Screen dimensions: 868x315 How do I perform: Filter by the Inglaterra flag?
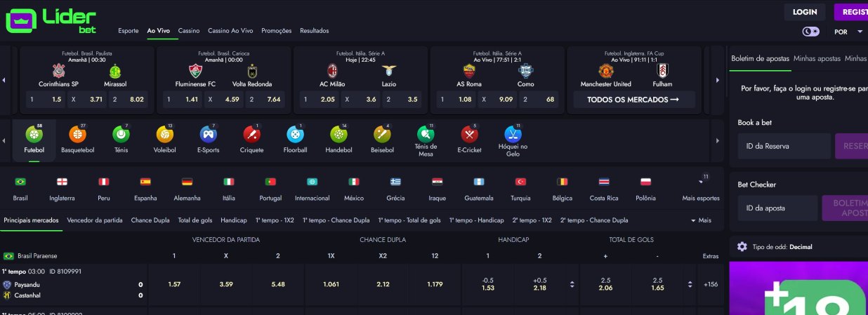point(62,181)
